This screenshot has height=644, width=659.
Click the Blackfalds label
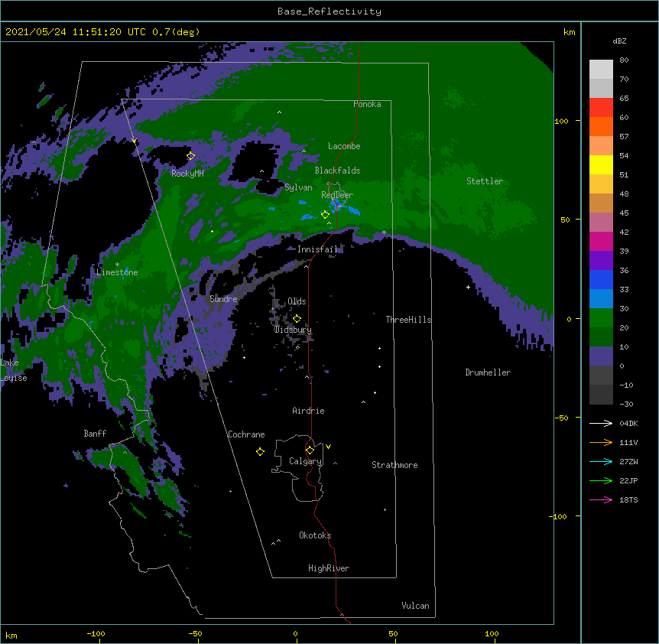[337, 171]
